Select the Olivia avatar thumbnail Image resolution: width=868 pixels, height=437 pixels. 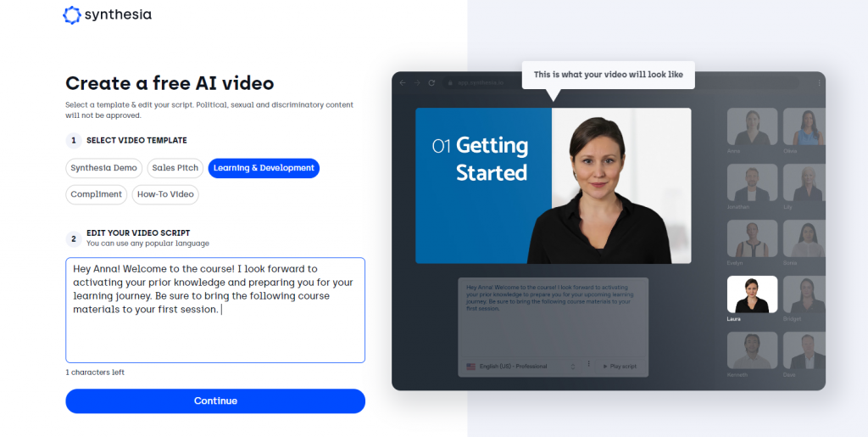pos(804,126)
